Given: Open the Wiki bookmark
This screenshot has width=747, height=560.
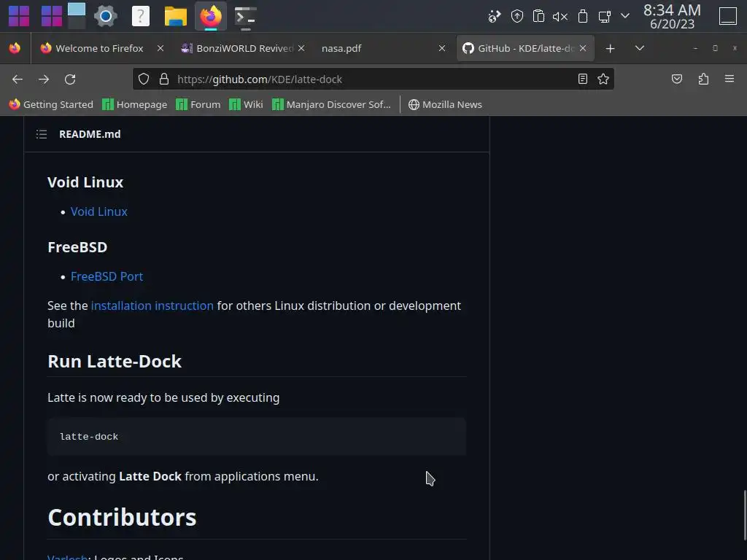Looking at the screenshot, I should click(x=246, y=104).
